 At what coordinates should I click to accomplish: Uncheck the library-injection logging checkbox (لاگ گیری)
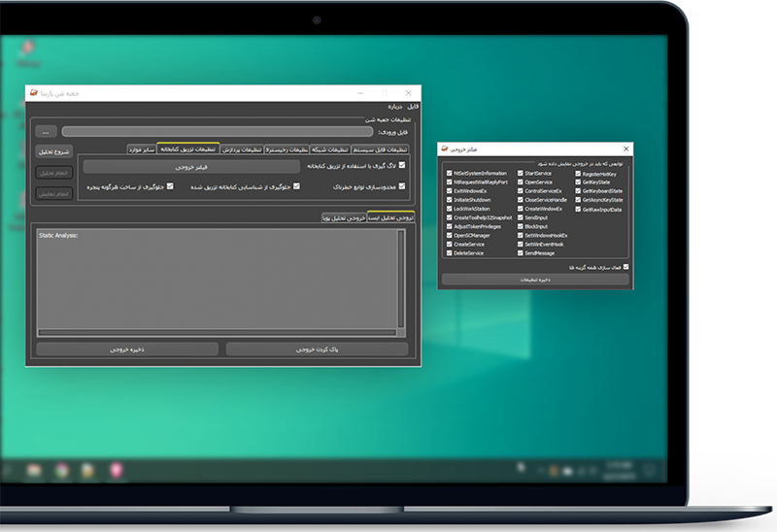[x=403, y=166]
